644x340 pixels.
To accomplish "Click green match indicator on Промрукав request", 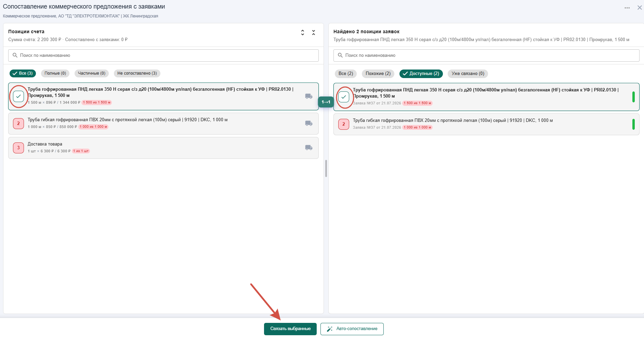I will click(x=633, y=97).
